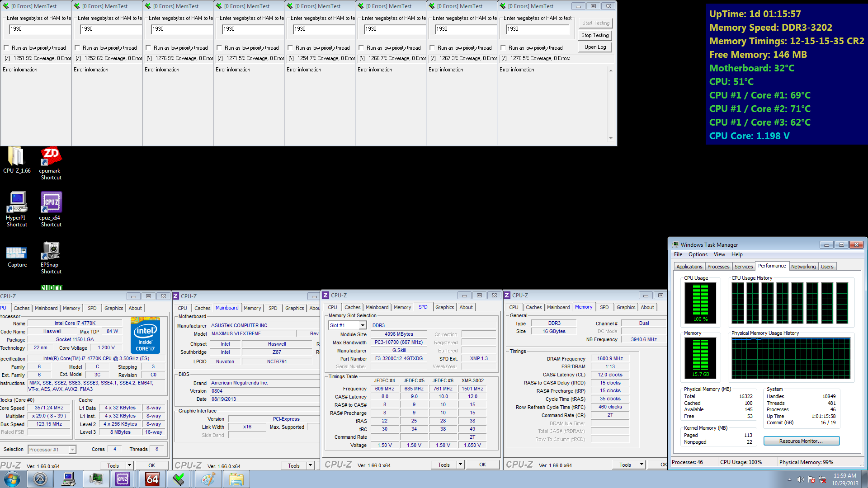Expand Tools arrow in CPU-Z Mainboard window
The width and height of the screenshot is (868, 488).
pos(311,465)
